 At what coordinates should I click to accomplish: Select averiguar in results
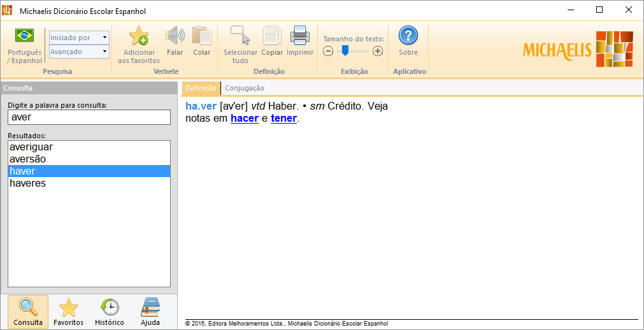tap(89, 147)
